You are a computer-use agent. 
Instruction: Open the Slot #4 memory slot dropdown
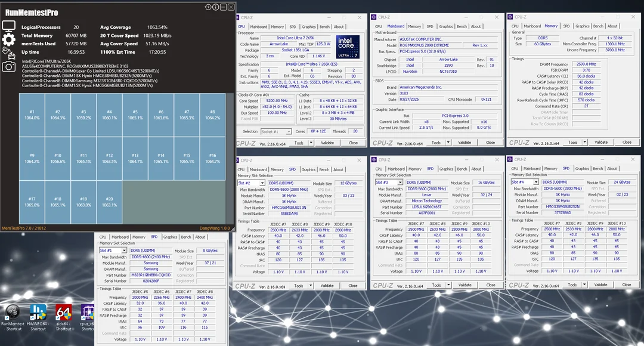tap(525, 182)
